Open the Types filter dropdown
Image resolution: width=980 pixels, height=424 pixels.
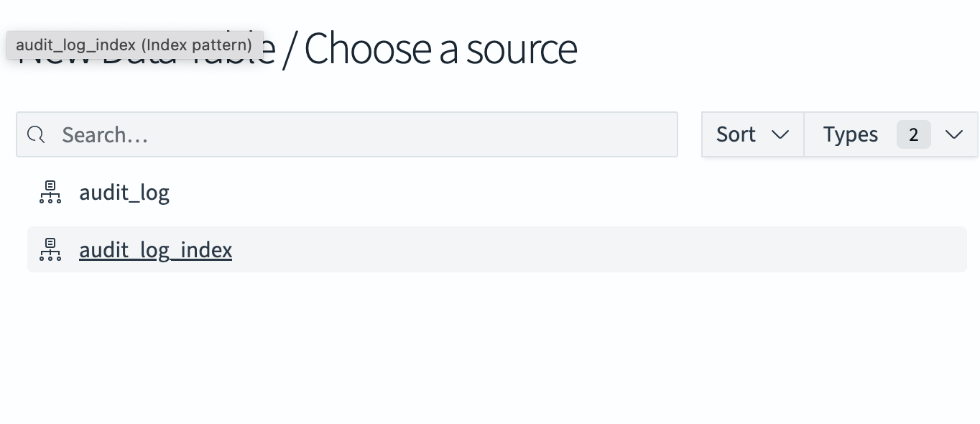(890, 134)
